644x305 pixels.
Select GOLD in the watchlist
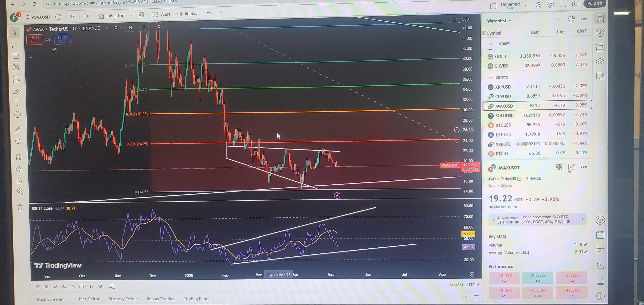point(537,56)
